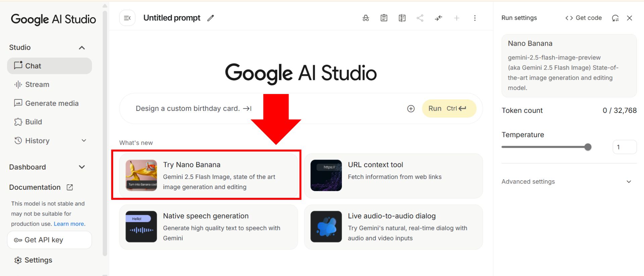The width and height of the screenshot is (644, 276).
Task: Select Stream in the sidebar
Action: click(x=37, y=85)
